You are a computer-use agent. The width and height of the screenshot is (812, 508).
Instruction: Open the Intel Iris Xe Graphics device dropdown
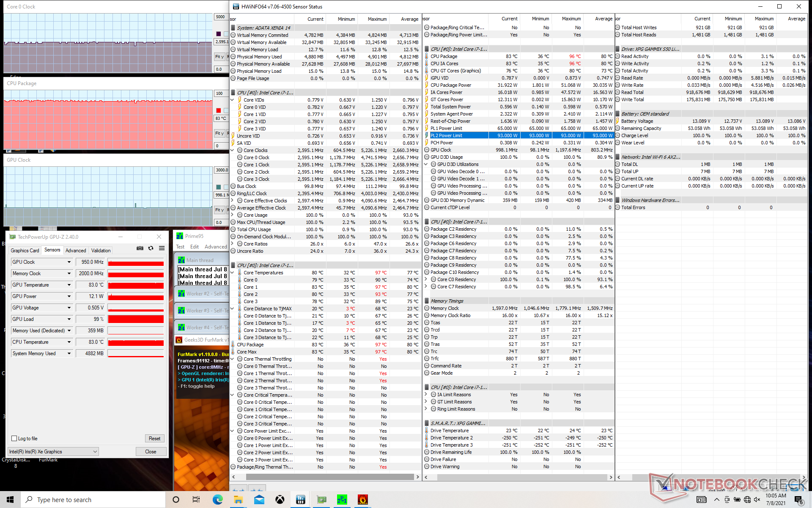pyautogui.click(x=53, y=452)
